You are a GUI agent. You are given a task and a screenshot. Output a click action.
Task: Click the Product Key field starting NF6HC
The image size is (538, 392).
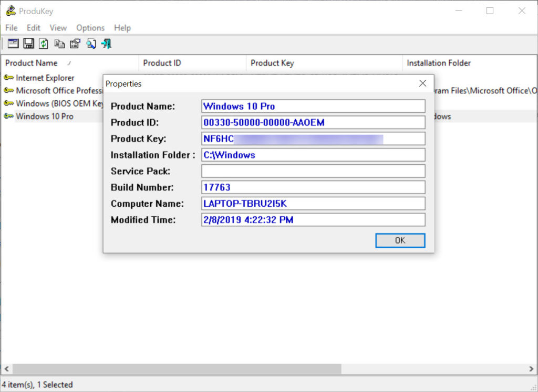313,139
